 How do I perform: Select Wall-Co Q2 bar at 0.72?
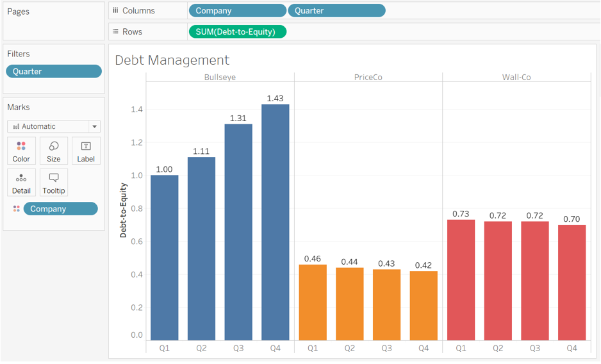tap(498, 281)
